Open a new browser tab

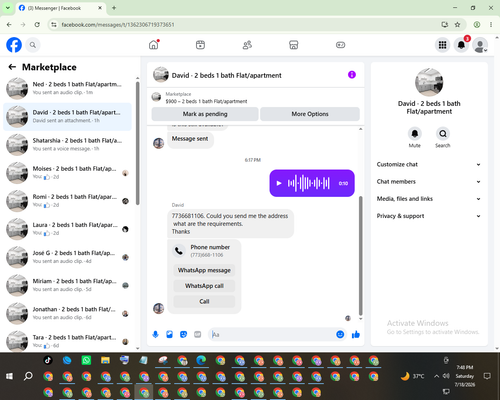click(x=114, y=8)
